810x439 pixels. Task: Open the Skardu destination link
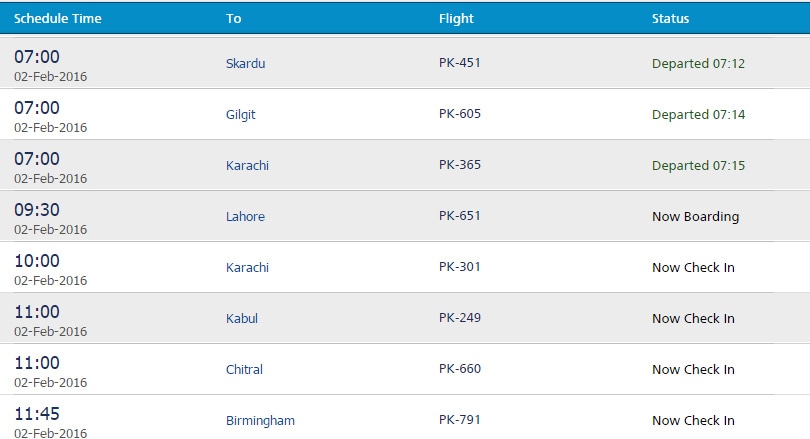[245, 64]
